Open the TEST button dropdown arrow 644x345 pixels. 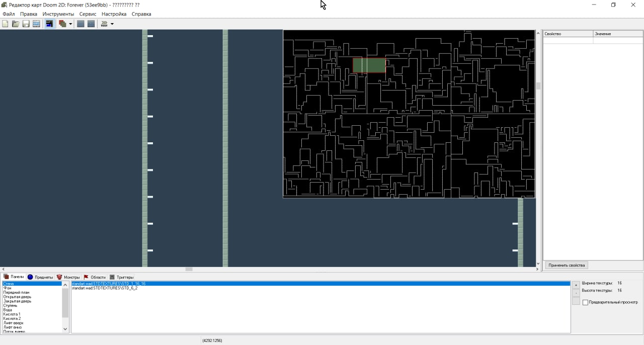pyautogui.click(x=112, y=24)
